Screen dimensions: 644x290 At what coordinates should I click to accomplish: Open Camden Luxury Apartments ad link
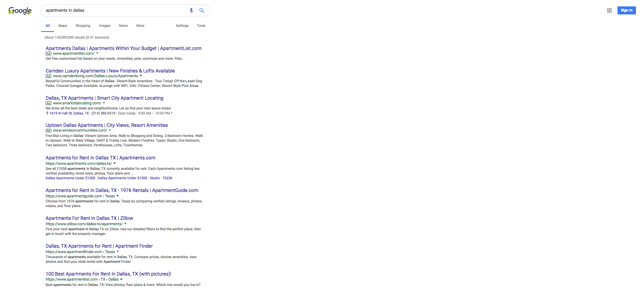pos(110,71)
